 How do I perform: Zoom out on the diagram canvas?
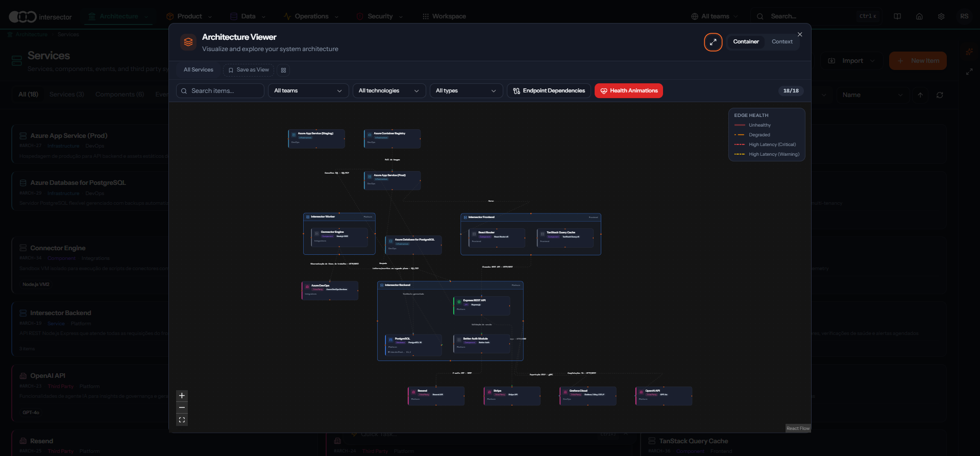182,407
